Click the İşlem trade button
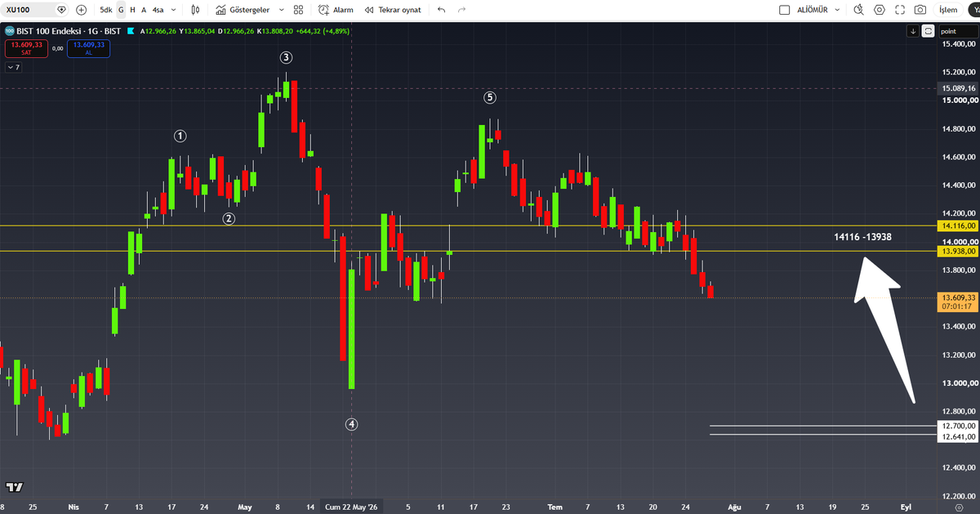Viewport: 980px width, 514px height. pyautogui.click(x=948, y=10)
